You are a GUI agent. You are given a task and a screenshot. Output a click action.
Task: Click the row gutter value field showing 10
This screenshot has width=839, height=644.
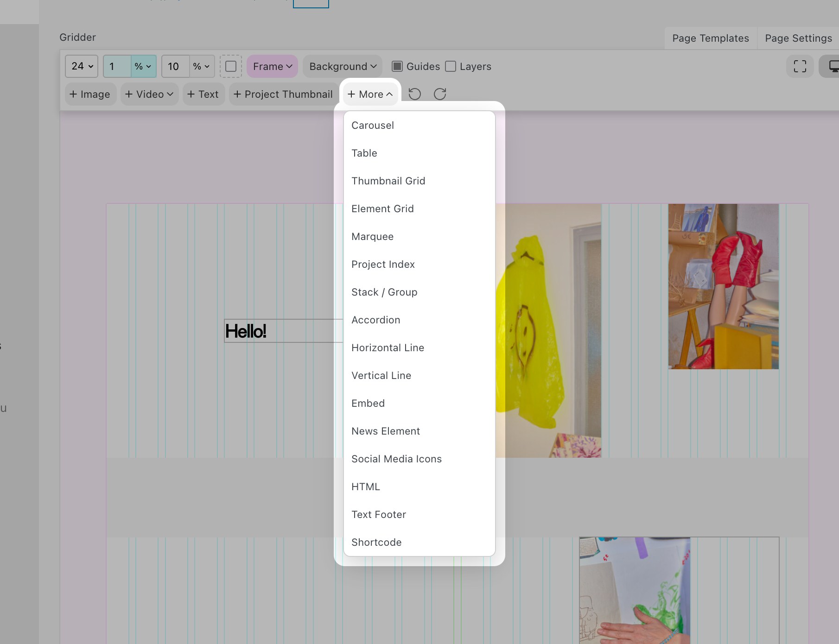coord(176,66)
